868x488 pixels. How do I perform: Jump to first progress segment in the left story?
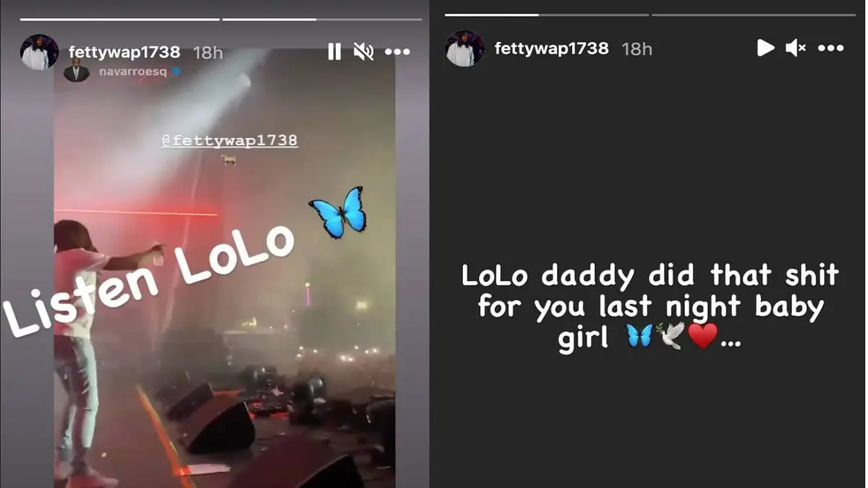(x=120, y=19)
